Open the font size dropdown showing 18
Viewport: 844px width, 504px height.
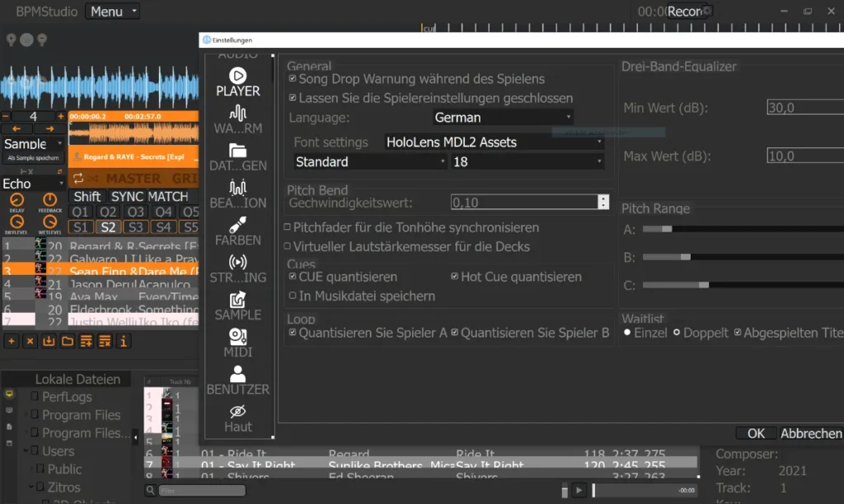tap(527, 162)
